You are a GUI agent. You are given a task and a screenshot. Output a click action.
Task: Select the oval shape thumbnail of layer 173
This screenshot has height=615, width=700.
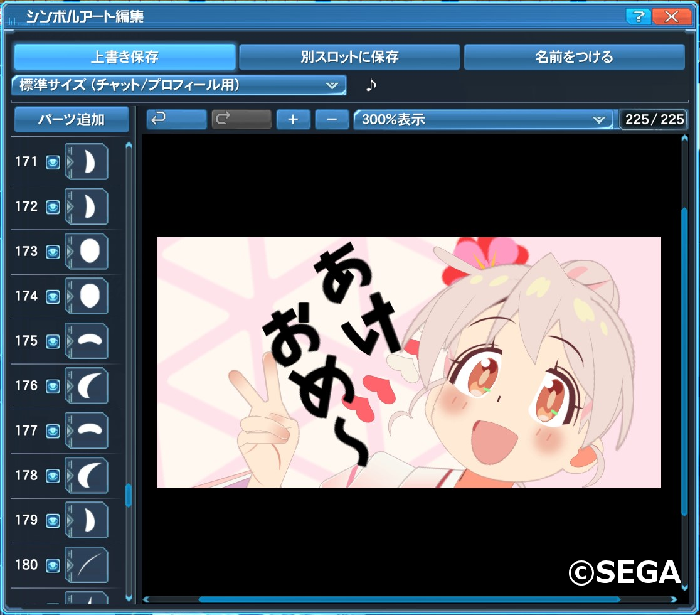[x=90, y=251]
